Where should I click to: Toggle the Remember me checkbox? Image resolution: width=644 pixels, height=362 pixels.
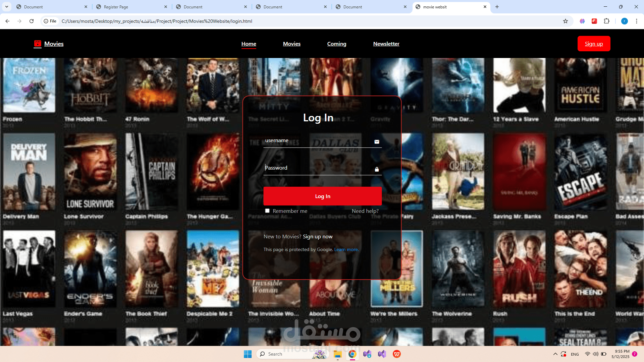(x=267, y=210)
